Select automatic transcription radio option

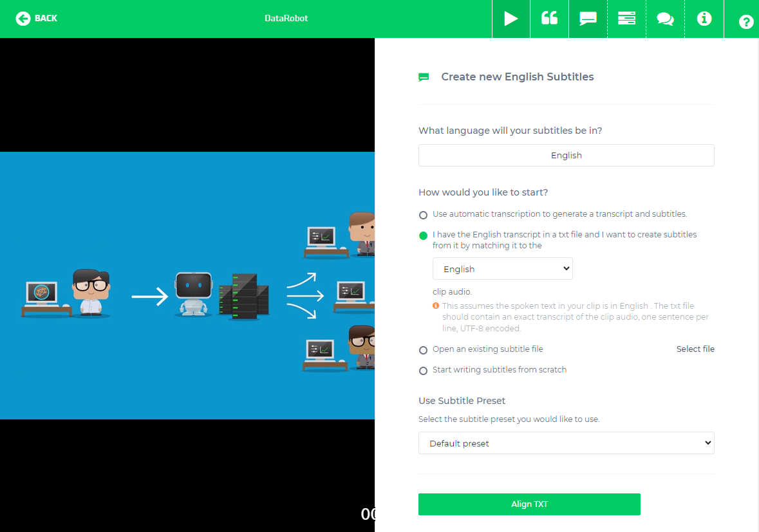coord(423,215)
